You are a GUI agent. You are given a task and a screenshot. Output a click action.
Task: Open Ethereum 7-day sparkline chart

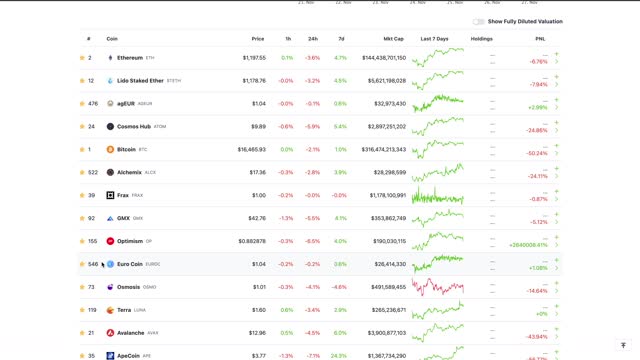[x=438, y=58]
